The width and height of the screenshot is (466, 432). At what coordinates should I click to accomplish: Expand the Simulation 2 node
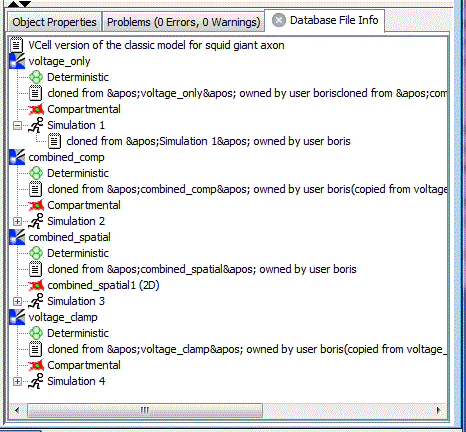click(x=17, y=221)
